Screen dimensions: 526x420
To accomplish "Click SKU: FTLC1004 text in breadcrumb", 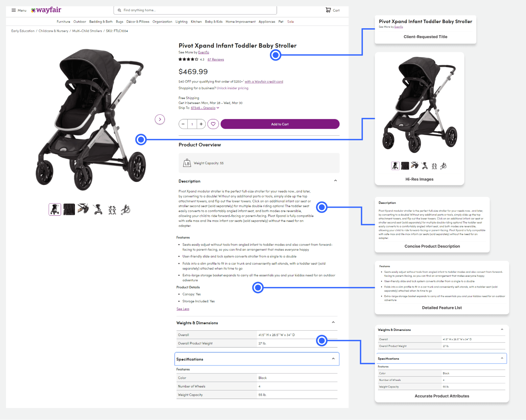I will click(x=117, y=31).
